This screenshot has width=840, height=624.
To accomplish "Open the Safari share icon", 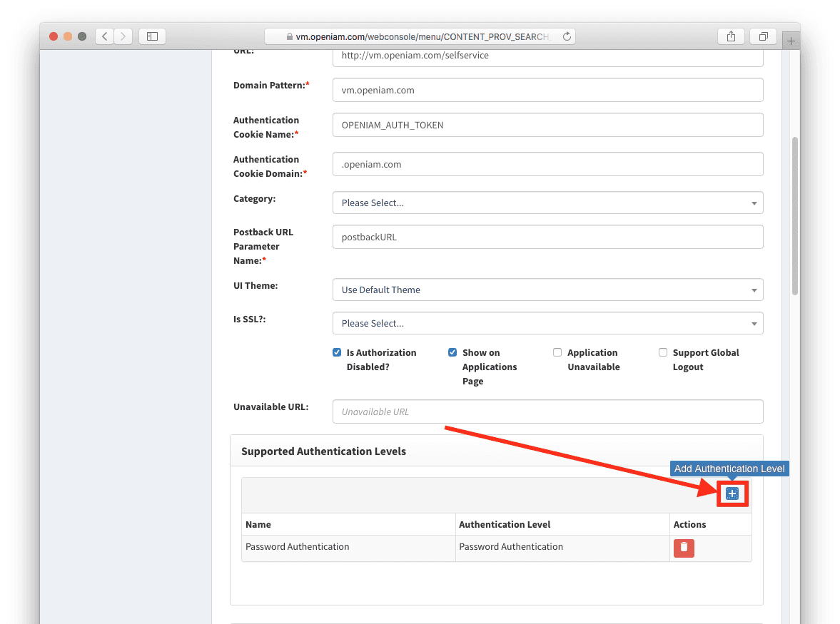I will click(731, 36).
